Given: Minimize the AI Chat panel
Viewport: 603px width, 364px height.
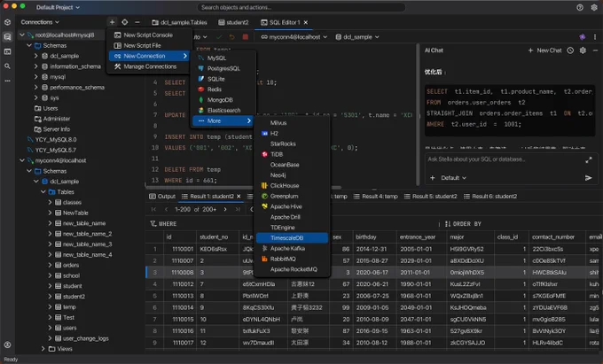Looking at the screenshot, I should [595, 50].
